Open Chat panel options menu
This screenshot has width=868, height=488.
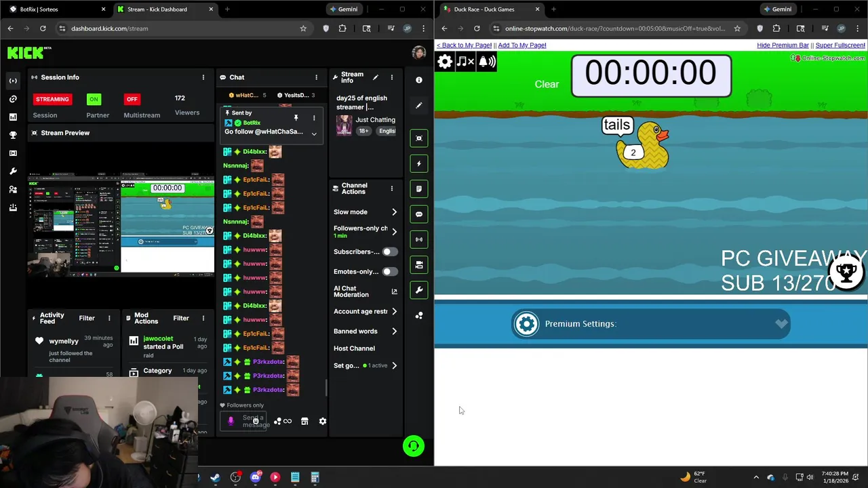point(316,77)
